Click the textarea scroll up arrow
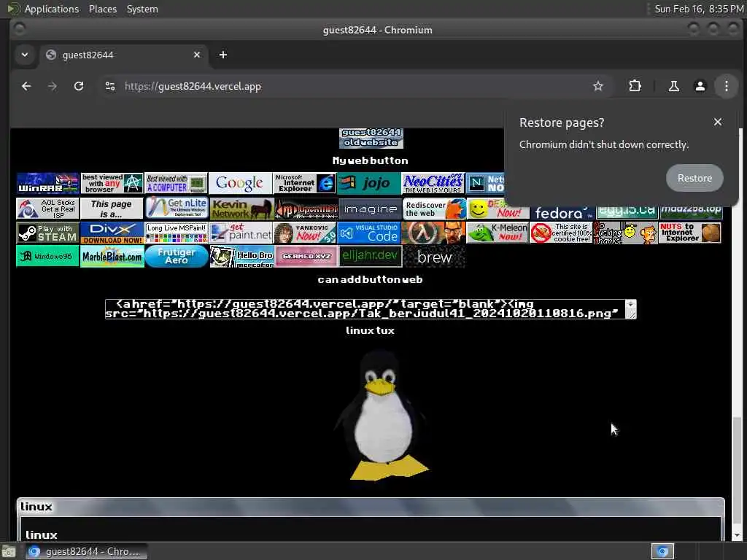Screen dimensions: 747x560 631,304
